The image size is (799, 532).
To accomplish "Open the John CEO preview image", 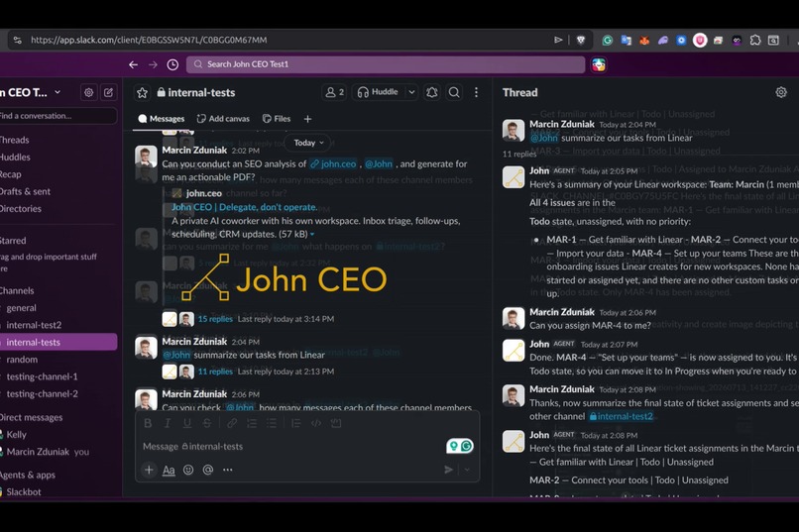I will tap(284, 278).
